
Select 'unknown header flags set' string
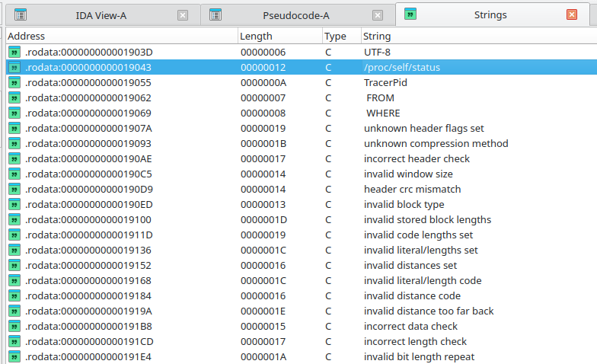click(x=423, y=128)
